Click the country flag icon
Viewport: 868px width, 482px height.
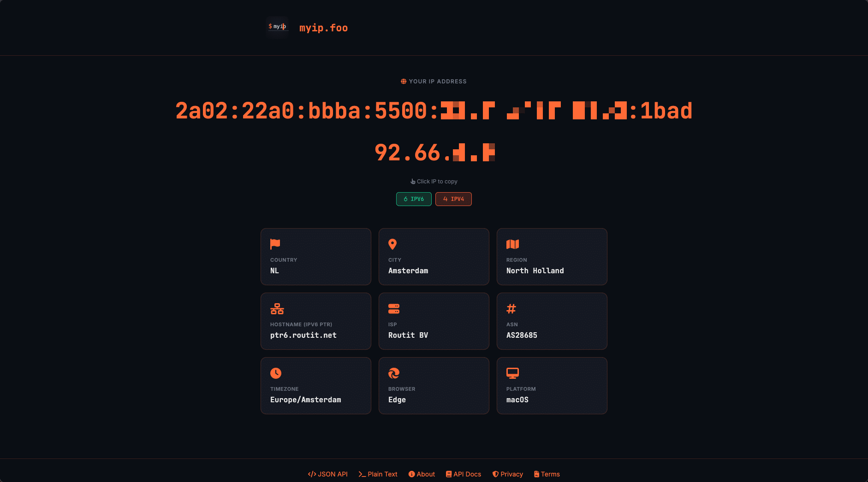coord(275,244)
